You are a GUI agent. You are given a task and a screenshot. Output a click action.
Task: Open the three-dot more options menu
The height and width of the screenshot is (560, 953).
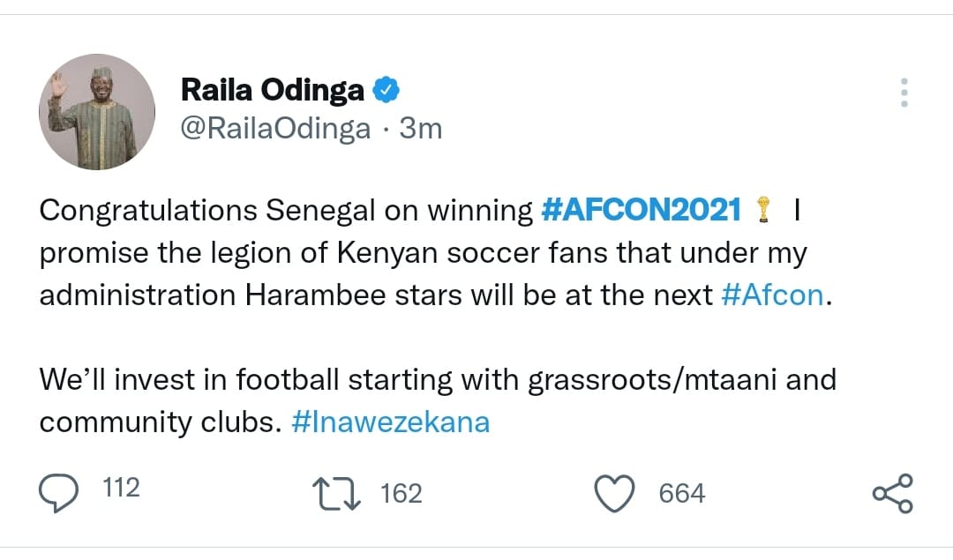(x=904, y=92)
